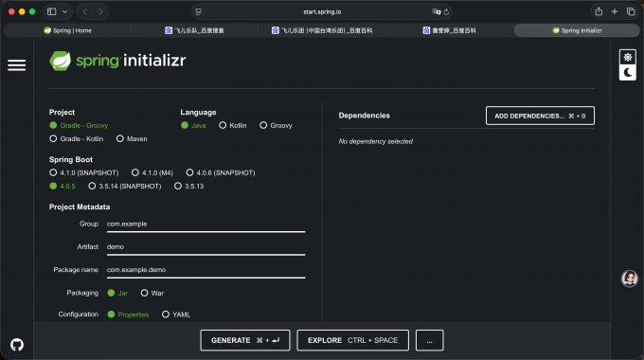
Task: Open sidebar options dropdown chevron
Action: click(x=64, y=11)
